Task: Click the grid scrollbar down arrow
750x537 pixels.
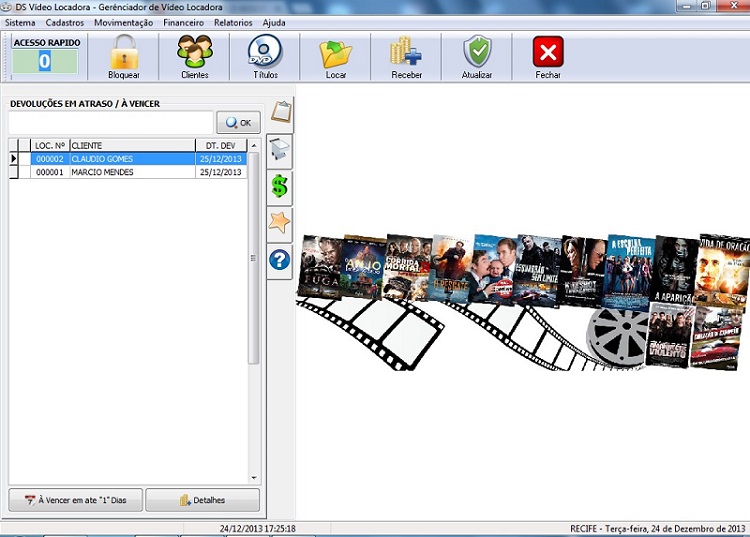Action: pyautogui.click(x=254, y=478)
